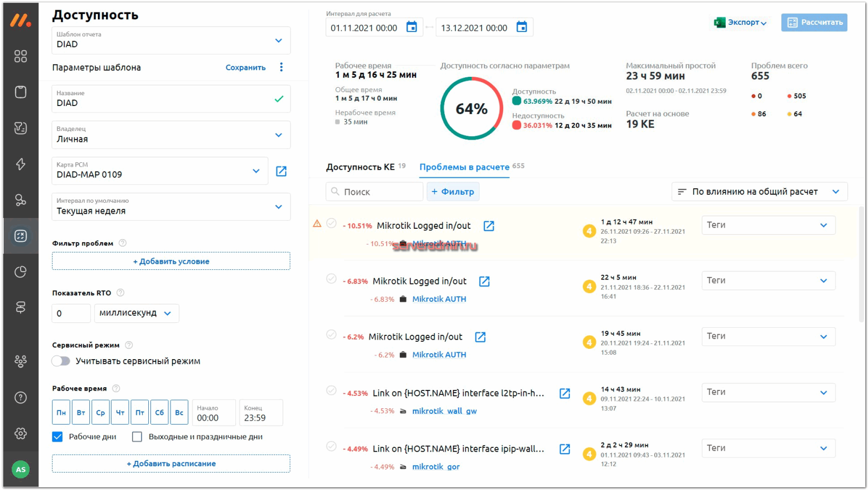This screenshot has height=490, width=868.
Task: Enable Выходные и праздничные дни checkbox
Action: tap(137, 436)
